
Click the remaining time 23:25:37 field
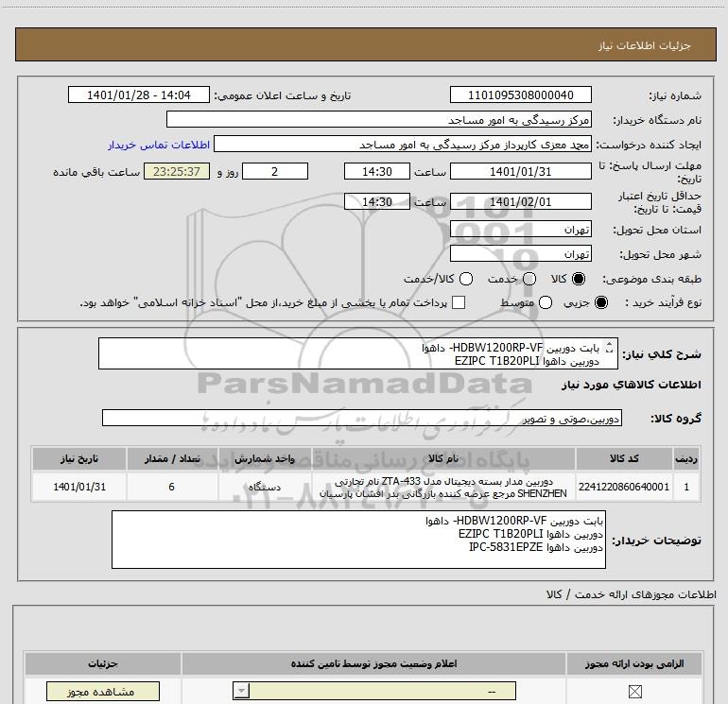point(177,171)
